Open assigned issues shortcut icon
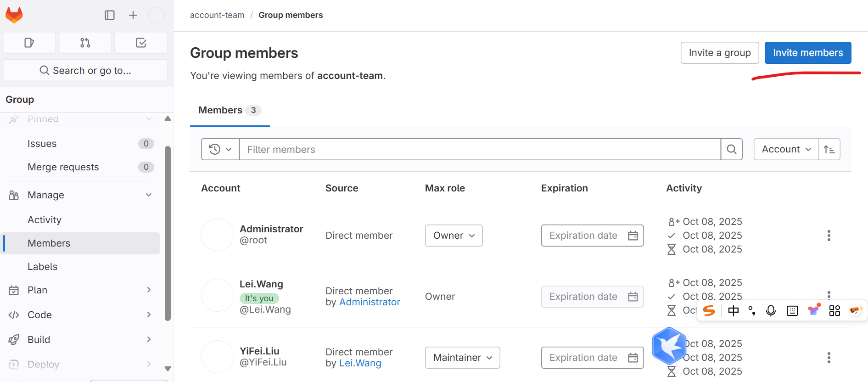This screenshot has width=868, height=382. (x=29, y=43)
